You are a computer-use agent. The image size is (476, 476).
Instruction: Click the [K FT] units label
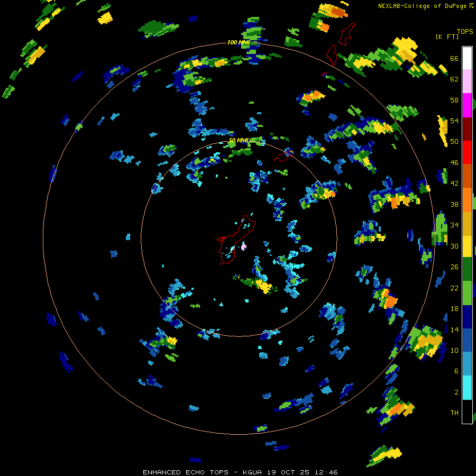[447, 36]
